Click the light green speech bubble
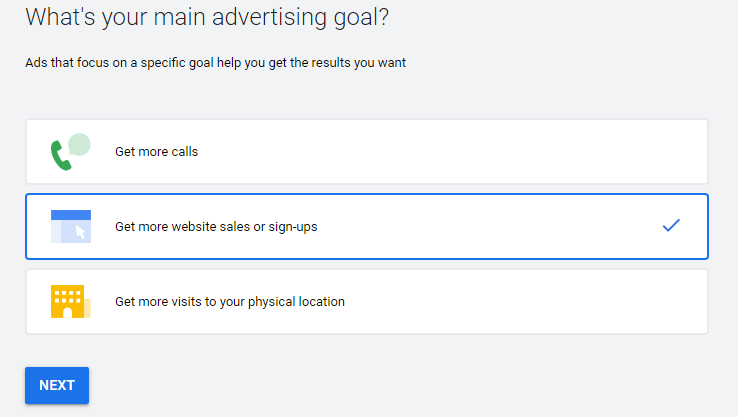The image size is (738, 417). 80,145
